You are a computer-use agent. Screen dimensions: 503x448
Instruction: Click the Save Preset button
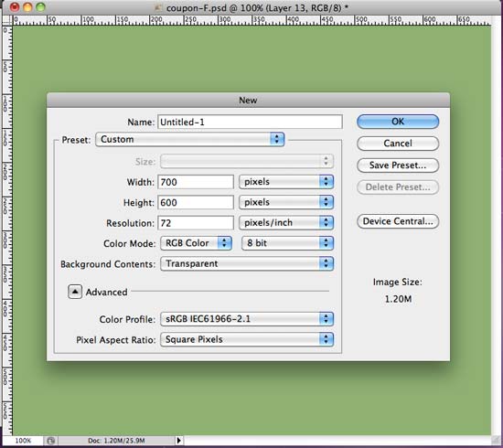pyautogui.click(x=398, y=165)
